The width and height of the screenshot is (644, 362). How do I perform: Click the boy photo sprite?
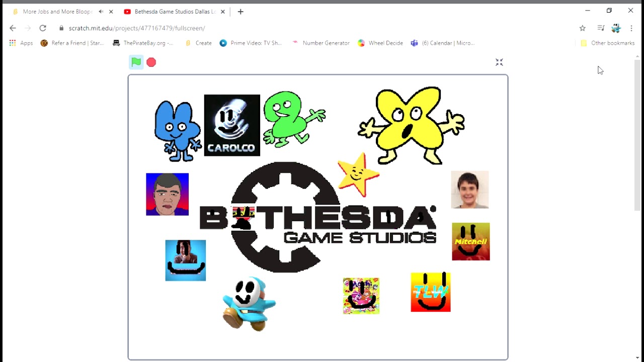pos(470,190)
